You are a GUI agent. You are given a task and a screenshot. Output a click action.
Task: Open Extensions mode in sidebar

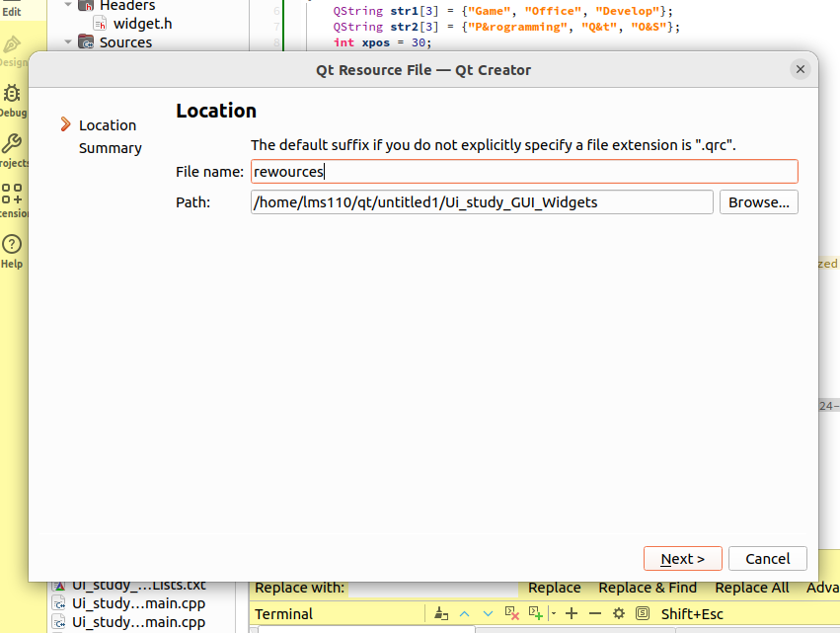coord(12,200)
